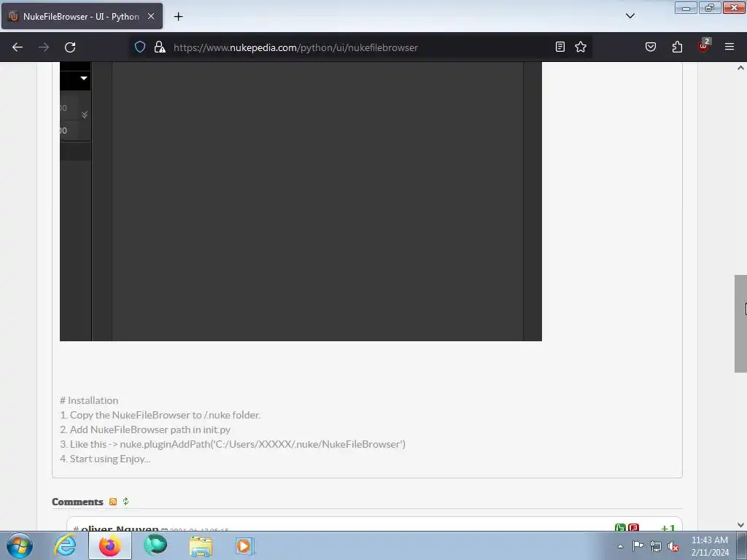Select the '# Installation' text line

click(89, 400)
